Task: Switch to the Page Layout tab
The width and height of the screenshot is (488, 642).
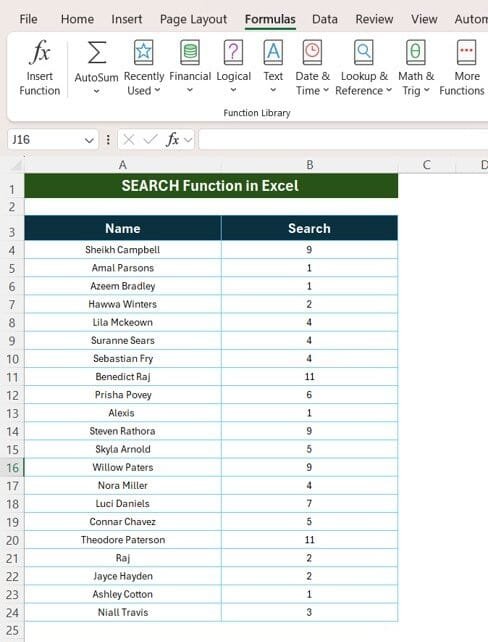Action: click(x=193, y=19)
